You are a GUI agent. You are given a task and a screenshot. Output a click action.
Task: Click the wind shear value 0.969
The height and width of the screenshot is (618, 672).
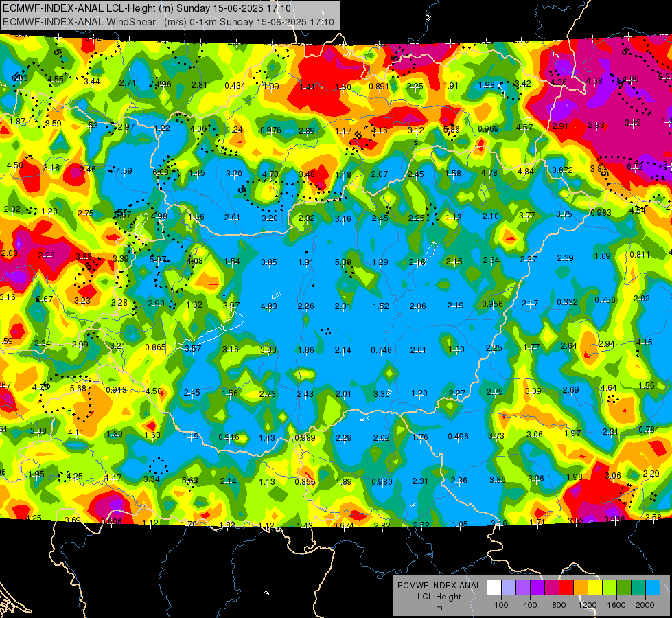click(488, 129)
